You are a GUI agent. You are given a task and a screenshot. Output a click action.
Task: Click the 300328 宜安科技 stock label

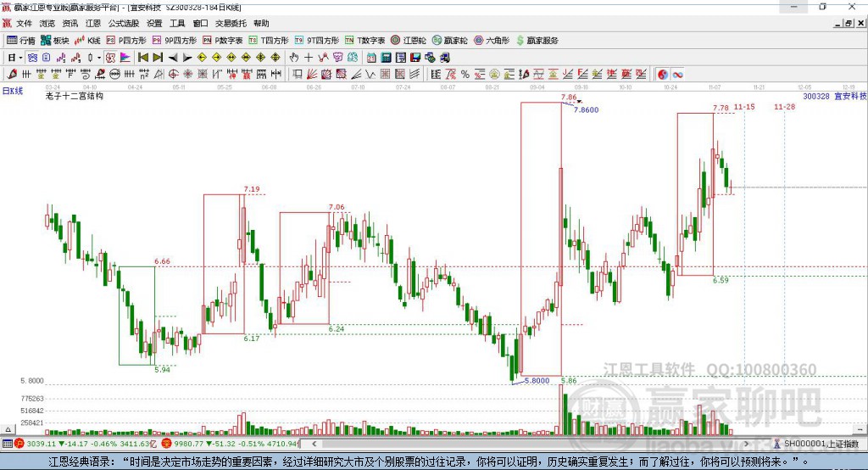(834, 96)
